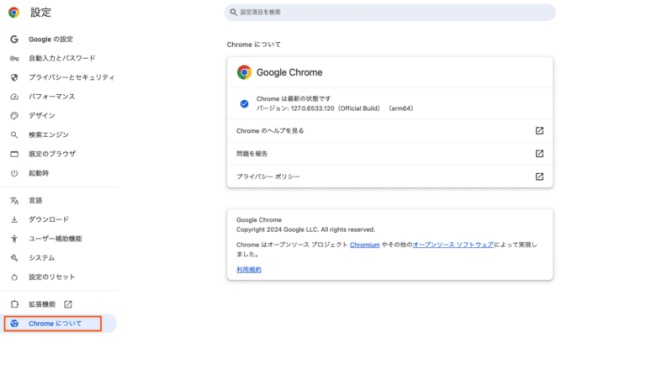Click the Google Chrome logo in the about card
646x369 pixels.
[x=244, y=72]
